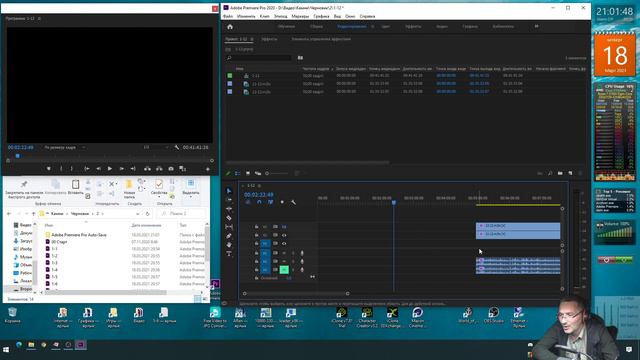Open the new bin folder icon
The image size is (640, 360).
pyautogui.click(x=560, y=173)
